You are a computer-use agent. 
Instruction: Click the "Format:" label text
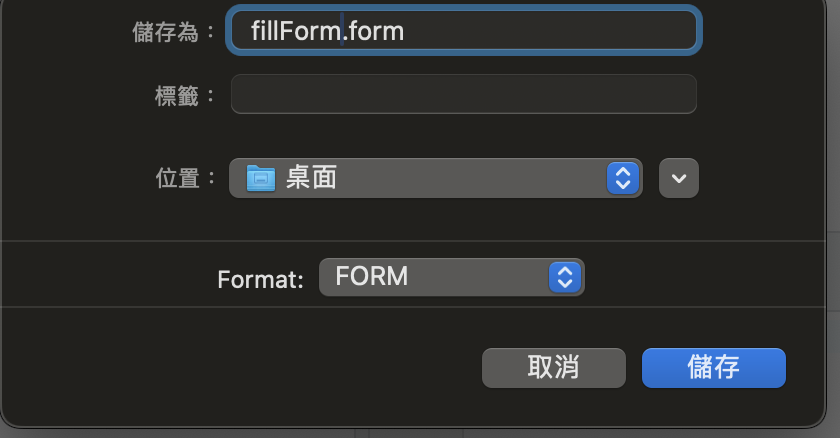click(x=260, y=279)
